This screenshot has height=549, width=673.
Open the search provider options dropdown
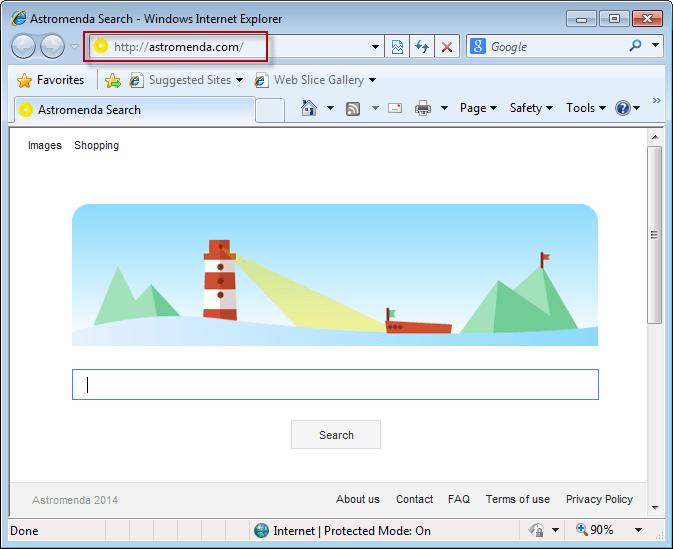pyautogui.click(x=655, y=45)
